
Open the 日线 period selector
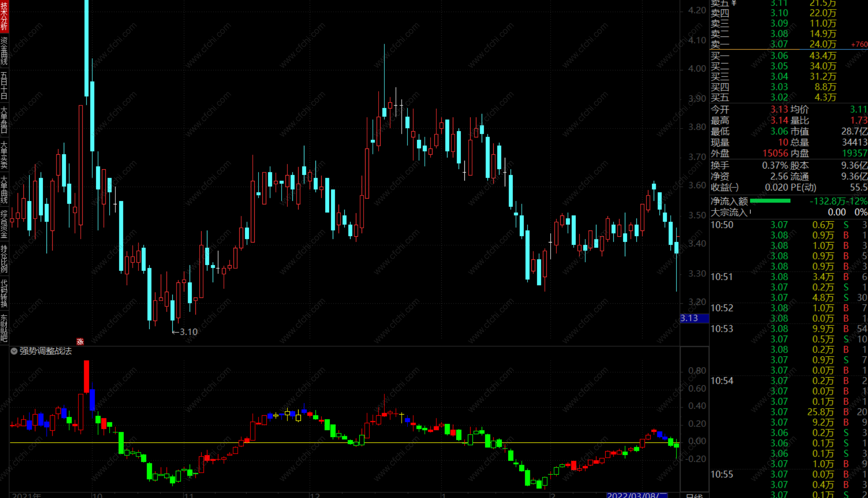tap(694, 496)
